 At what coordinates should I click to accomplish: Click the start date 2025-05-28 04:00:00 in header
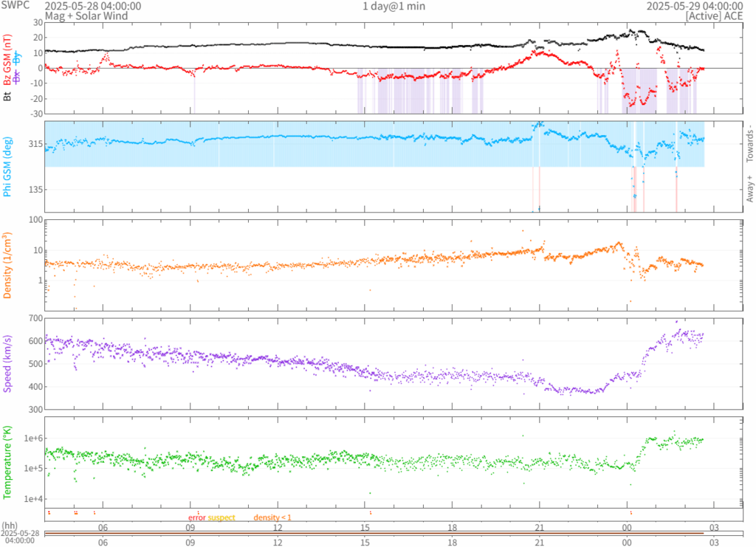83,6
